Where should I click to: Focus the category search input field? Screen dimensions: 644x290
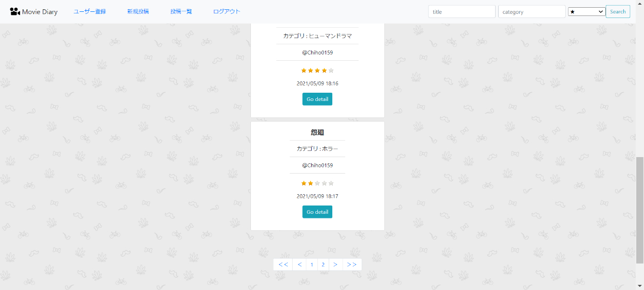532,12
